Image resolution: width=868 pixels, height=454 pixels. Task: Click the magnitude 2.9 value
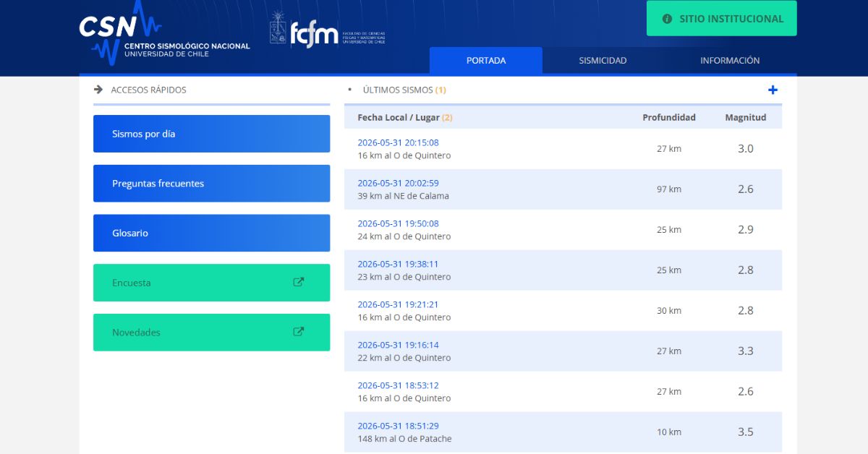[x=746, y=230]
